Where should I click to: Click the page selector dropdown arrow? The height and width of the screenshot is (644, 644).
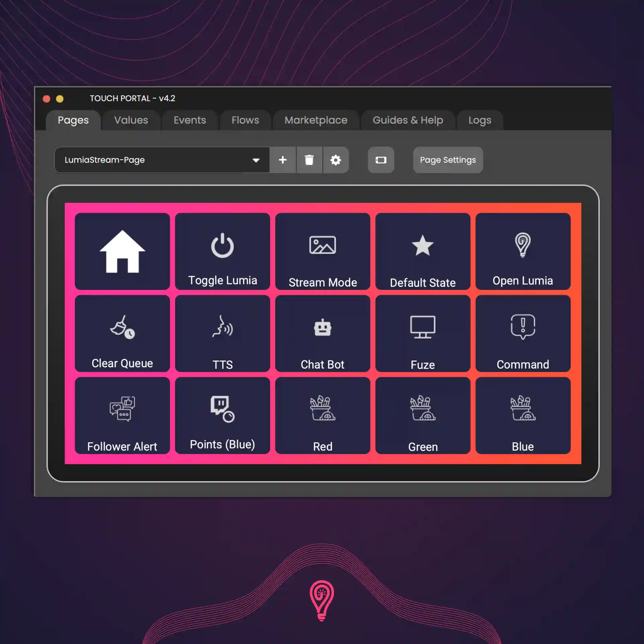(x=256, y=160)
